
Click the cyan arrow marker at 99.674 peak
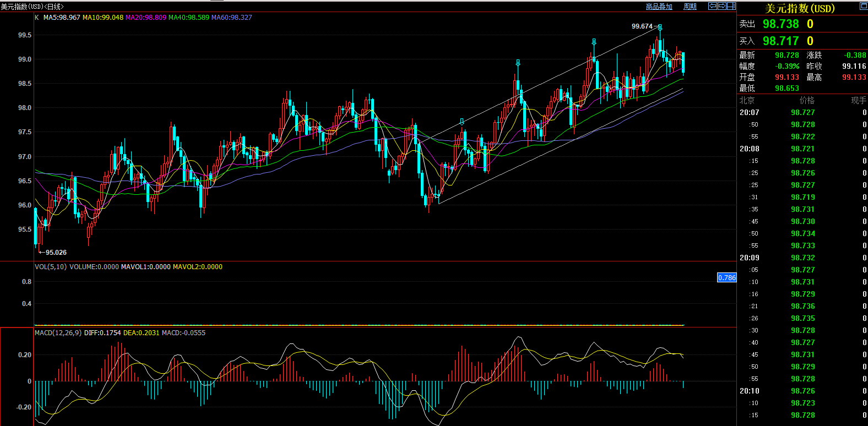click(660, 28)
